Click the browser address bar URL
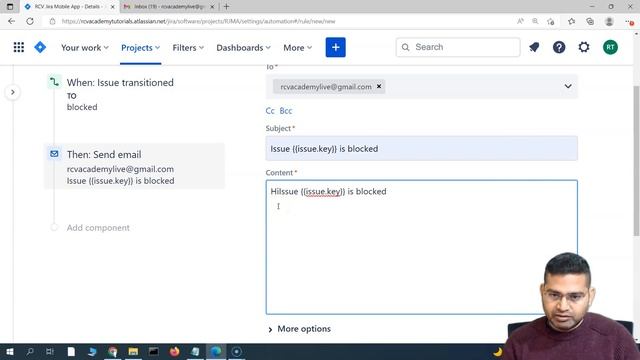Image resolution: width=640 pixels, height=360 pixels. [198, 21]
